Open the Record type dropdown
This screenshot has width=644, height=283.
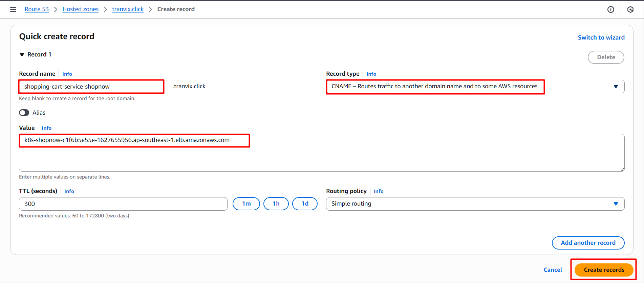pos(475,87)
